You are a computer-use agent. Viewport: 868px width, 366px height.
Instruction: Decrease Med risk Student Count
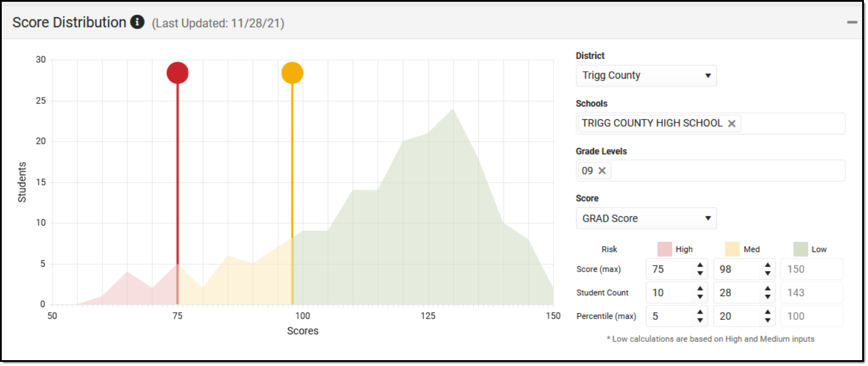(768, 297)
